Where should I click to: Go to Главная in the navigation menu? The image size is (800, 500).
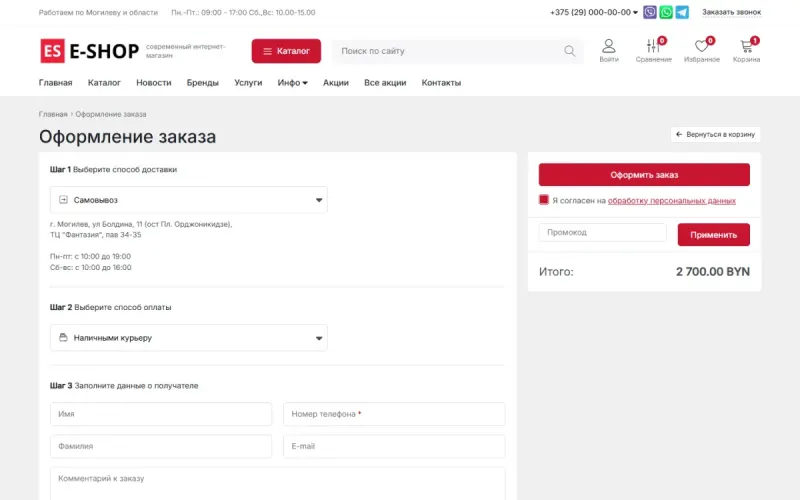56,83
